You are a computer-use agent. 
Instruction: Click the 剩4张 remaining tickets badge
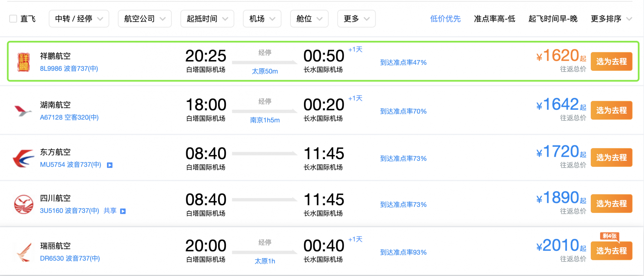coord(609,236)
